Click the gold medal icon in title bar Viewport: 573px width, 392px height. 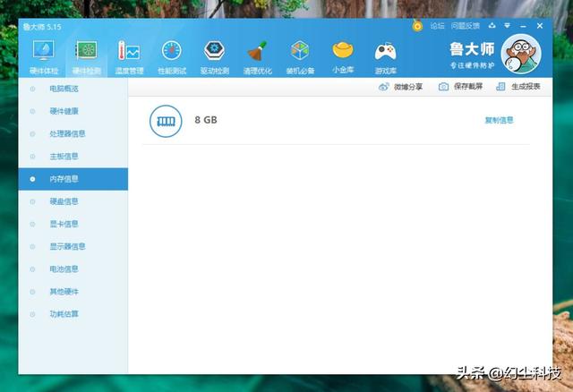417,26
